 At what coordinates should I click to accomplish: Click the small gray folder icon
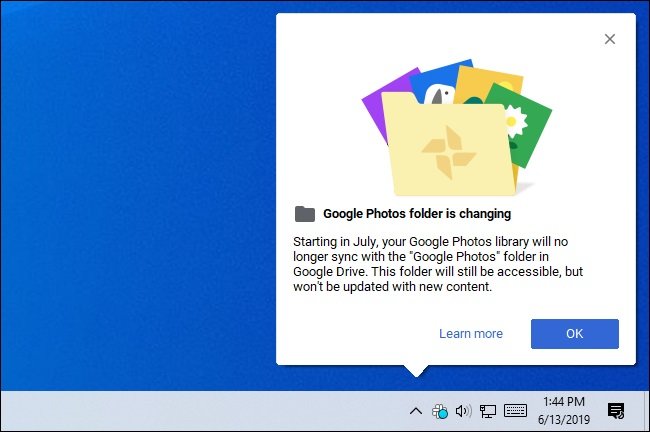click(x=305, y=213)
